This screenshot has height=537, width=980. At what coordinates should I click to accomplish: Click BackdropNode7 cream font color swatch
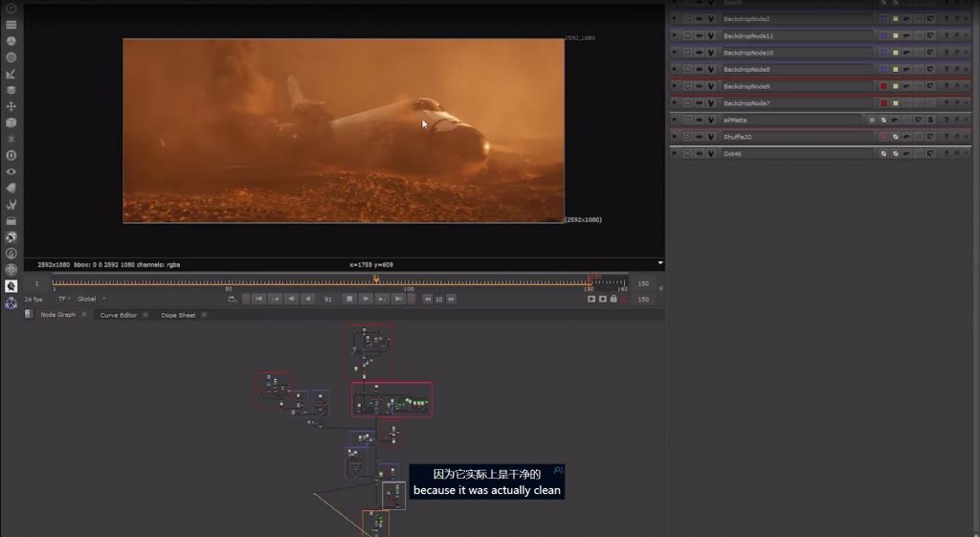896,102
